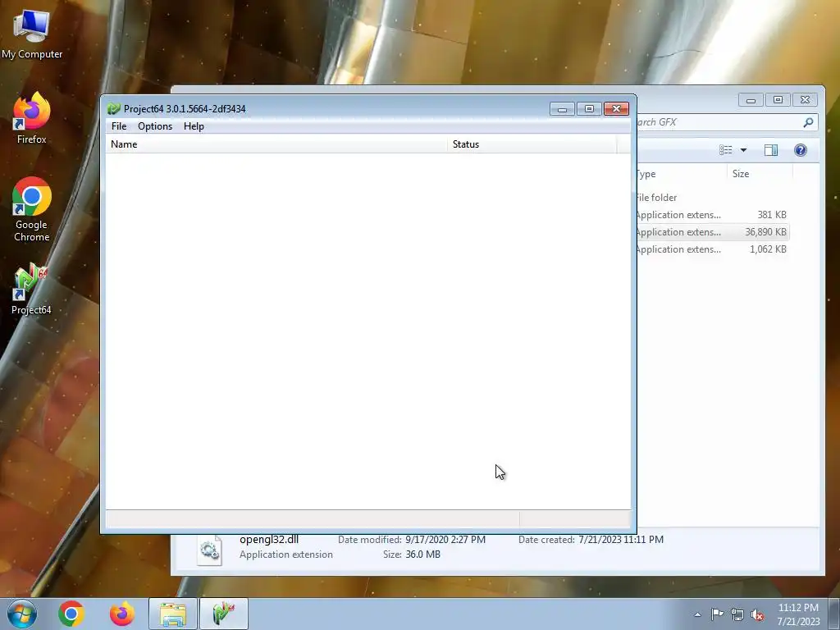840x630 pixels.
Task: Maximize the Explorer GFX window
Action: (x=778, y=99)
